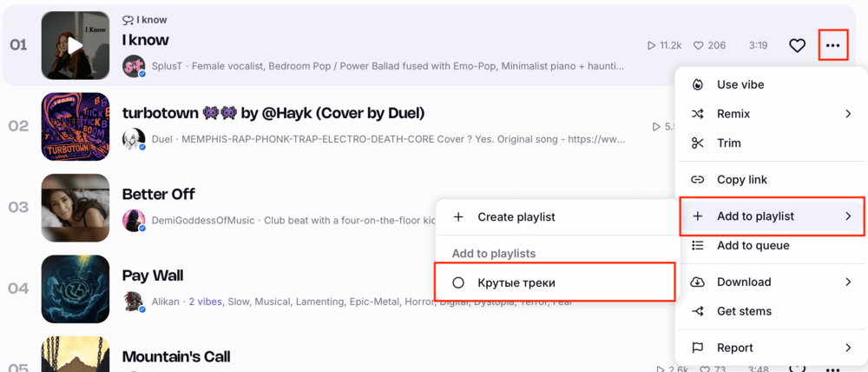This screenshot has width=868, height=372.
Task: Expand the Download submenu chevron
Action: (848, 282)
